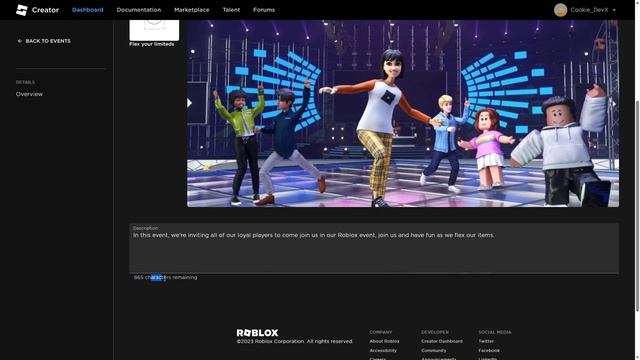Click into the Description text field

click(374, 248)
